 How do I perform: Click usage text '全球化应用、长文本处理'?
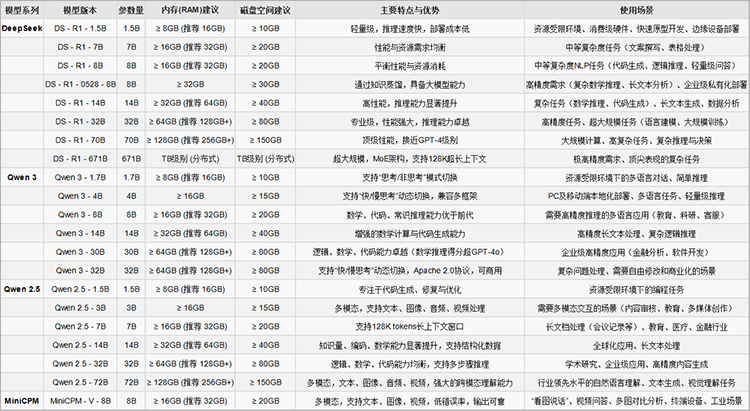pos(637,345)
